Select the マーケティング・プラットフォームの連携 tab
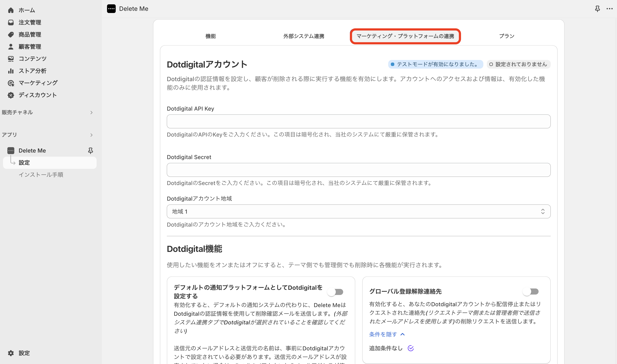This screenshot has width=617, height=364. coord(405,36)
